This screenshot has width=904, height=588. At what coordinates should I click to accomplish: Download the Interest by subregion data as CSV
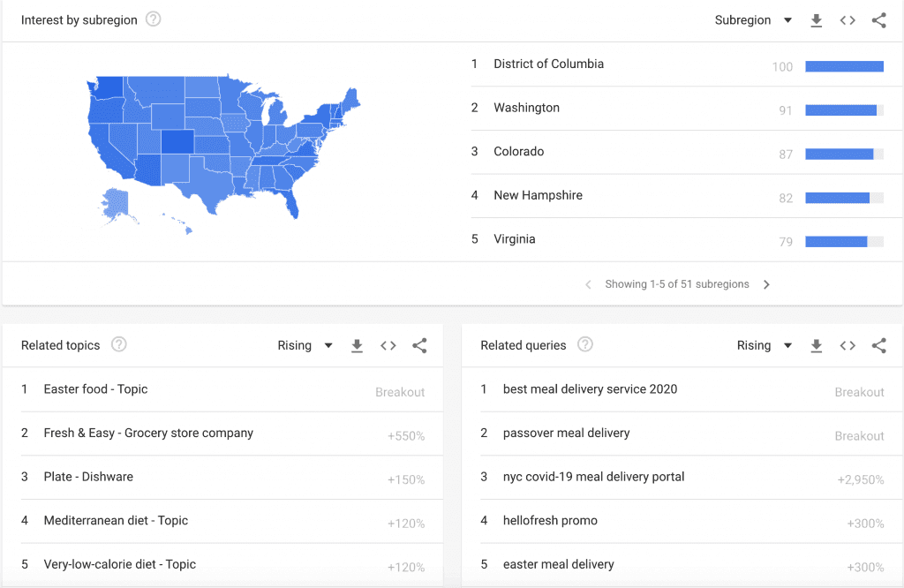(x=817, y=19)
